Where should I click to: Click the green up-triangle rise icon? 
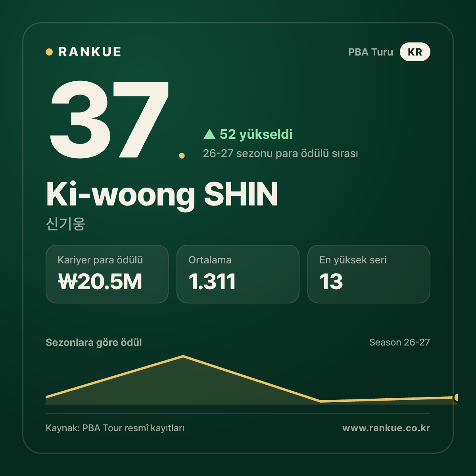(x=209, y=134)
